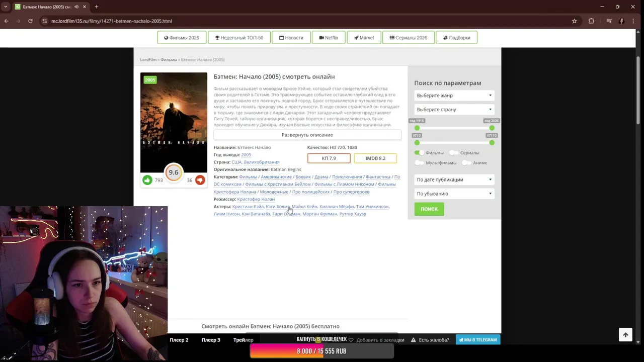Open actor Майкл Кейн link
The width and height of the screenshot is (644, 362).
[304, 207]
